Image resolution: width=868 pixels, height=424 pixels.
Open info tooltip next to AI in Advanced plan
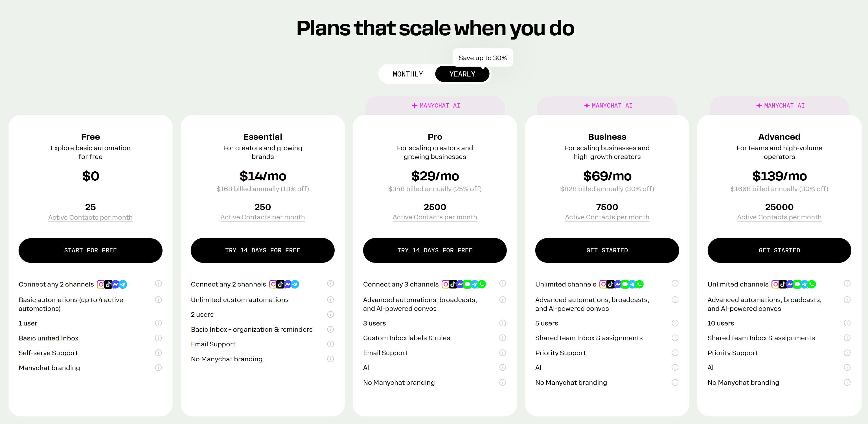coord(847,367)
